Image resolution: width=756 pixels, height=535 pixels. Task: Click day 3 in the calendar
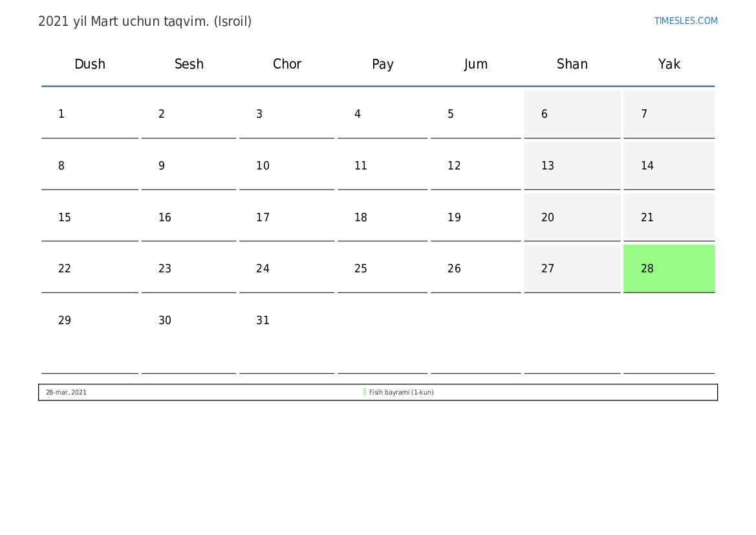click(x=287, y=114)
